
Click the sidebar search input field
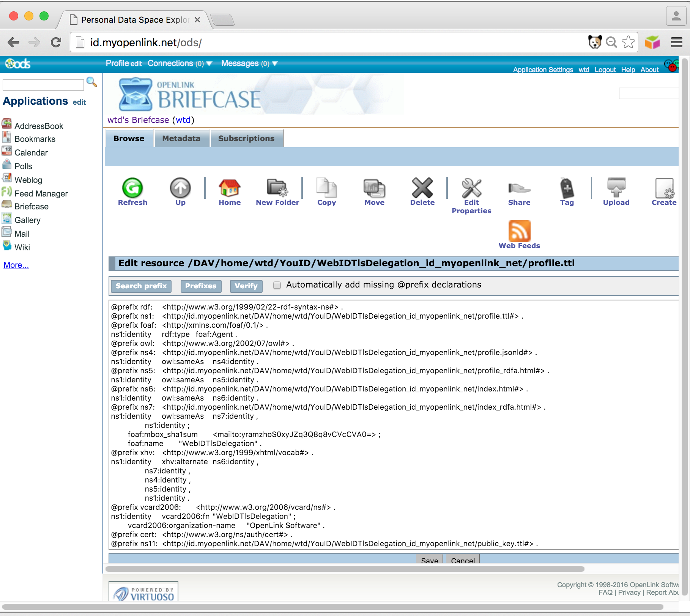click(43, 85)
